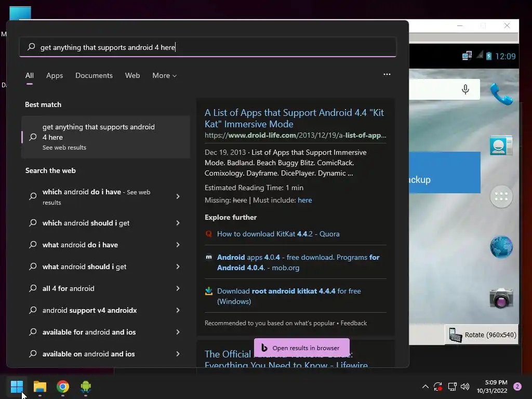Screen dimensions: 532x399
Task: Open the Contacts app in the emulator
Action: pyautogui.click(x=501, y=145)
